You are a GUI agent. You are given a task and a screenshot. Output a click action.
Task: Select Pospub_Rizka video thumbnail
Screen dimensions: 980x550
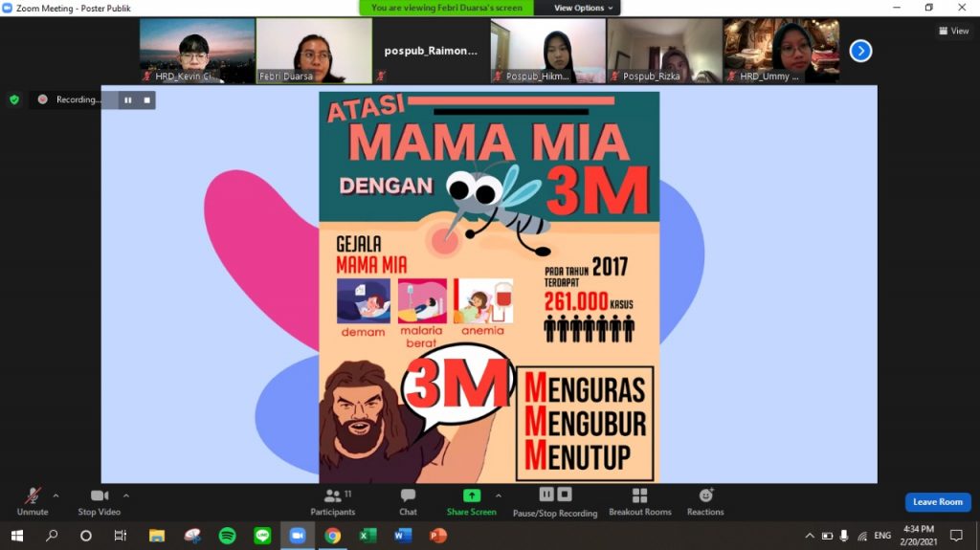point(665,51)
